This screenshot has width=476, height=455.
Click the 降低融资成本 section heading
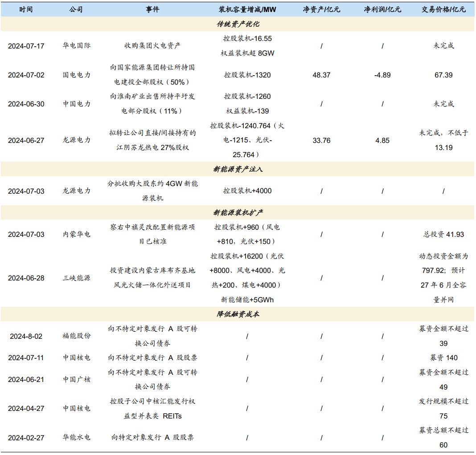(x=238, y=314)
